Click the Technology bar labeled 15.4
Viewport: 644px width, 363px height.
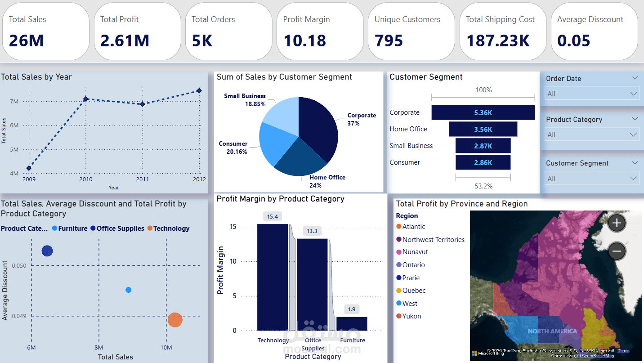(x=273, y=277)
